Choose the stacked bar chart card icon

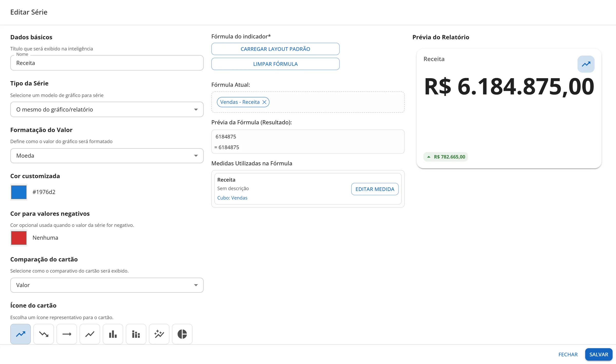136,334
